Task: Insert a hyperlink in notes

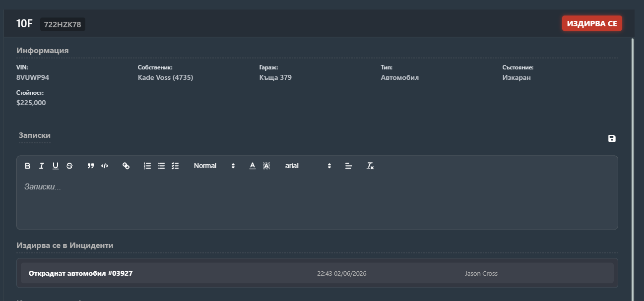Action: coord(126,166)
